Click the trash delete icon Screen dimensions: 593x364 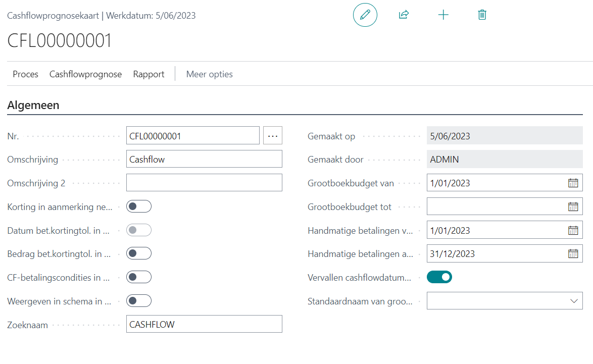click(x=482, y=15)
